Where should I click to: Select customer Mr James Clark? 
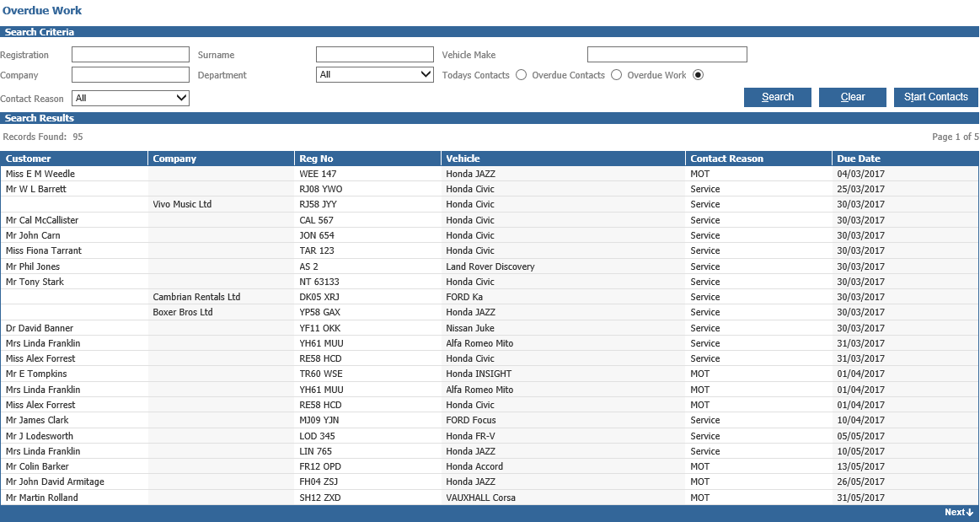coord(37,420)
